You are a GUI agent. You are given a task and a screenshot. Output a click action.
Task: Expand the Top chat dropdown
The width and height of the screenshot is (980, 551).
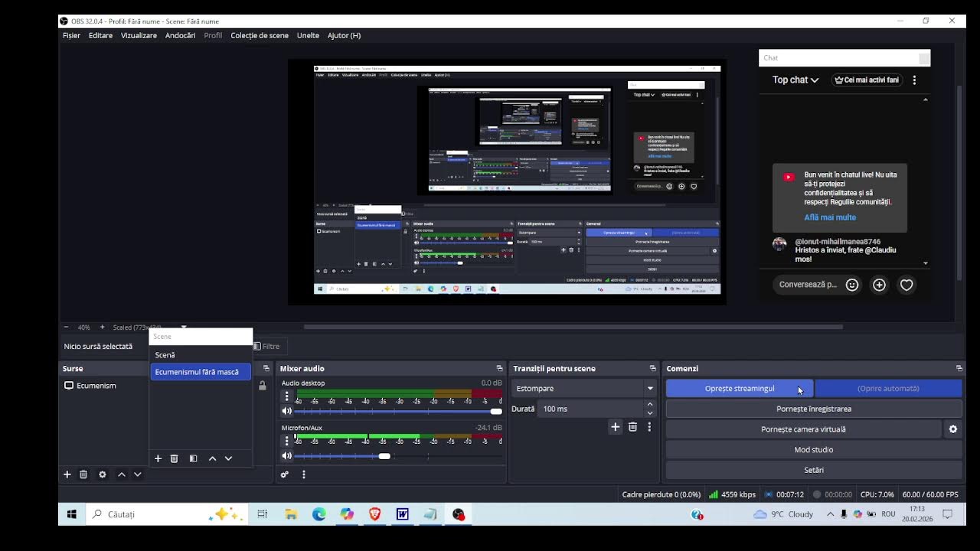795,80
